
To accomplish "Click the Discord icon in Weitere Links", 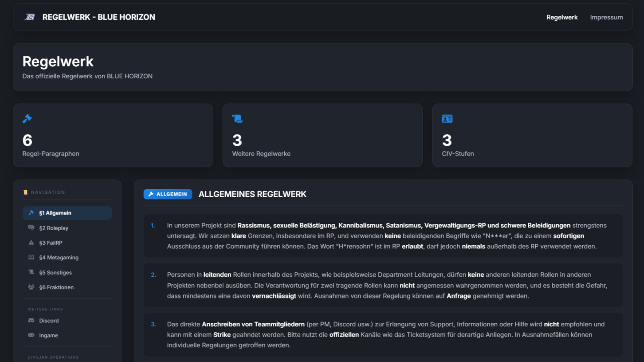I will tap(31, 320).
